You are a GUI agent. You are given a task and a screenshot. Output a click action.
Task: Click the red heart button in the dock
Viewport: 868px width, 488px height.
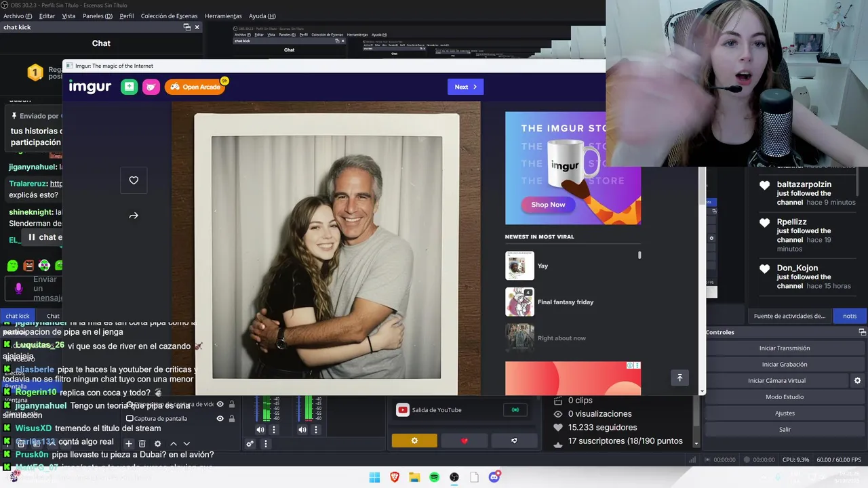[465, 441]
